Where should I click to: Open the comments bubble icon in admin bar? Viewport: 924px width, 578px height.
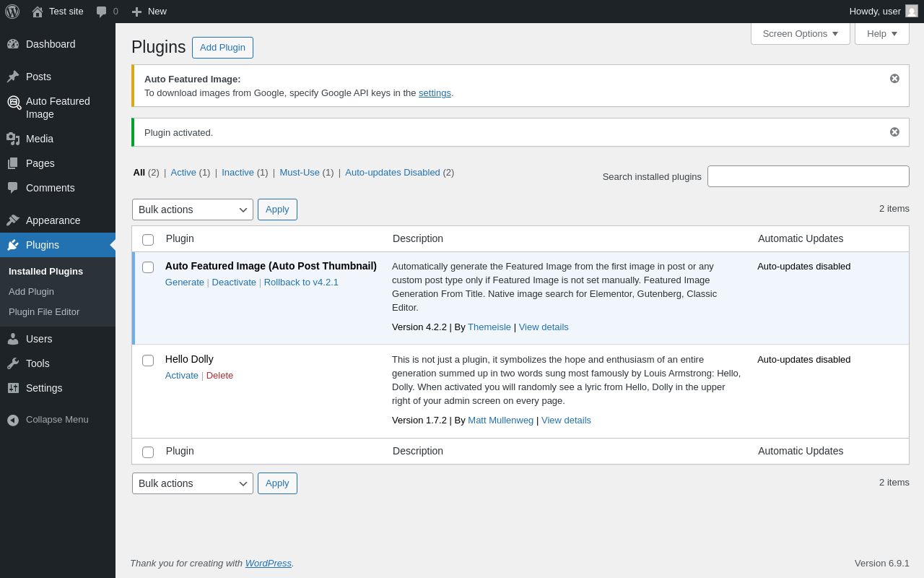click(x=101, y=12)
